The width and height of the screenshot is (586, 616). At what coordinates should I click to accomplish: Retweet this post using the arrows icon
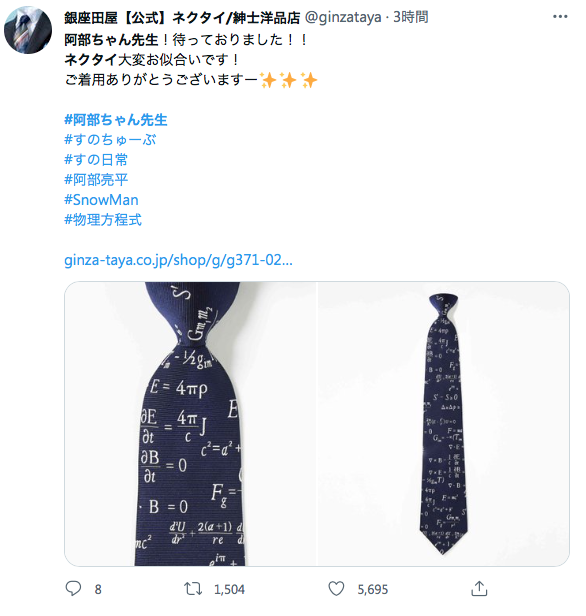(193, 588)
